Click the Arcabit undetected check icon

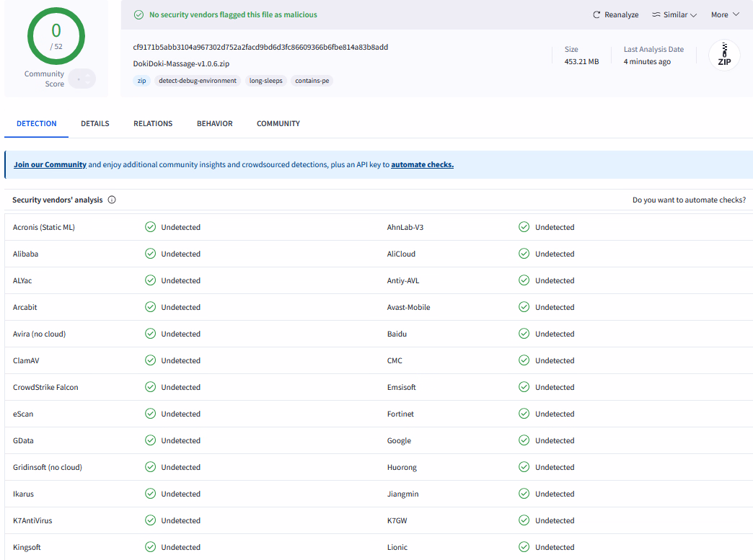coord(150,306)
